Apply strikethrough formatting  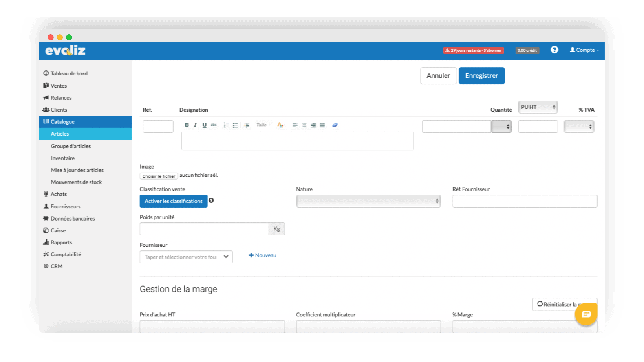click(x=214, y=125)
